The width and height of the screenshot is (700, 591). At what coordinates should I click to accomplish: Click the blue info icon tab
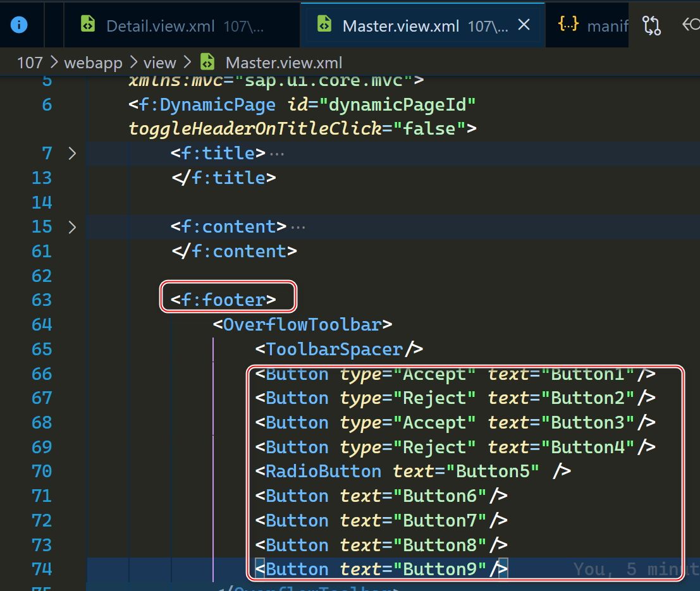[20, 25]
